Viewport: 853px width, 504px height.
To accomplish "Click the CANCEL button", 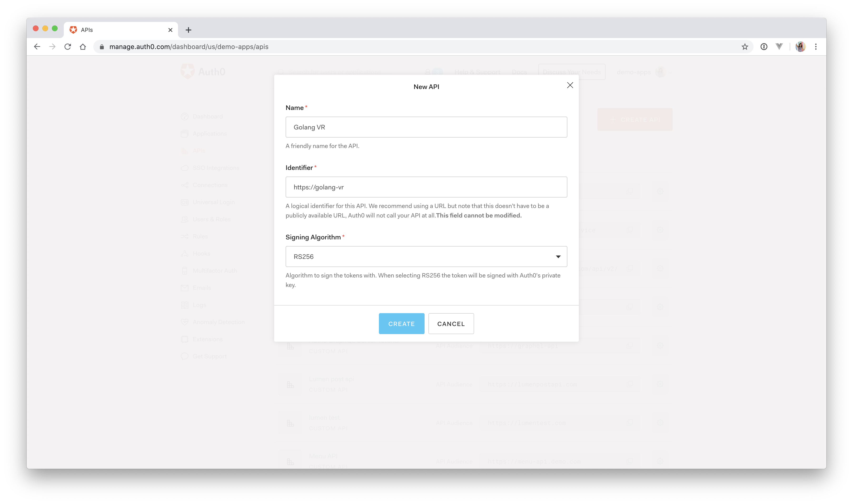I will click(x=451, y=324).
